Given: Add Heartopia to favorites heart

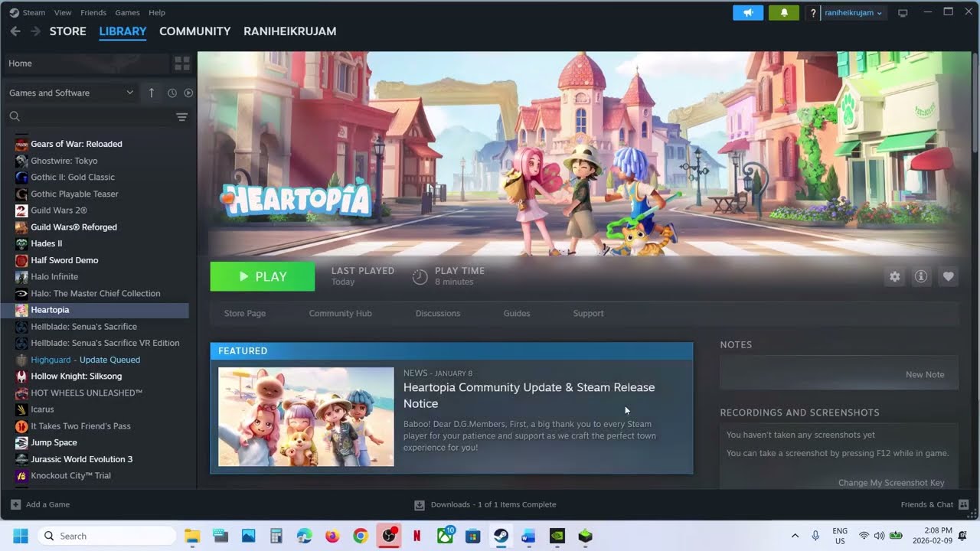Looking at the screenshot, I should (x=948, y=277).
